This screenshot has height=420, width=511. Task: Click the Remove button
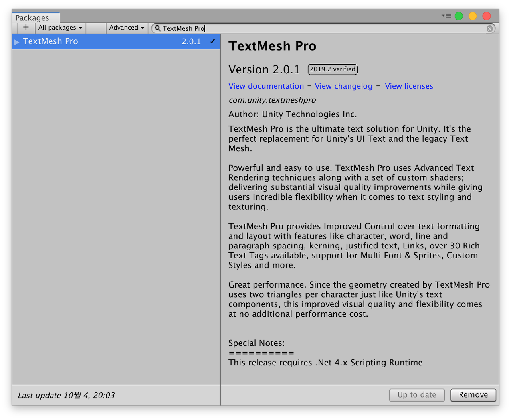pyautogui.click(x=473, y=395)
